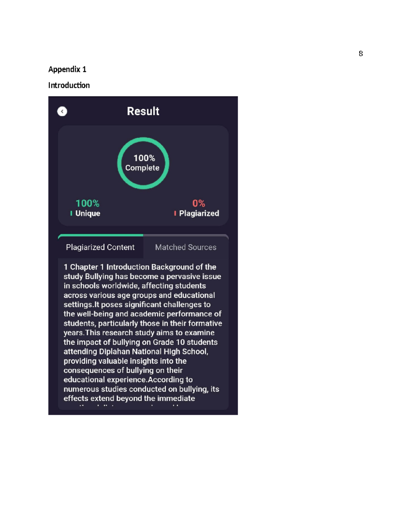The image size is (411, 532).
Task: Click the back arrow icon
Action: [x=62, y=111]
